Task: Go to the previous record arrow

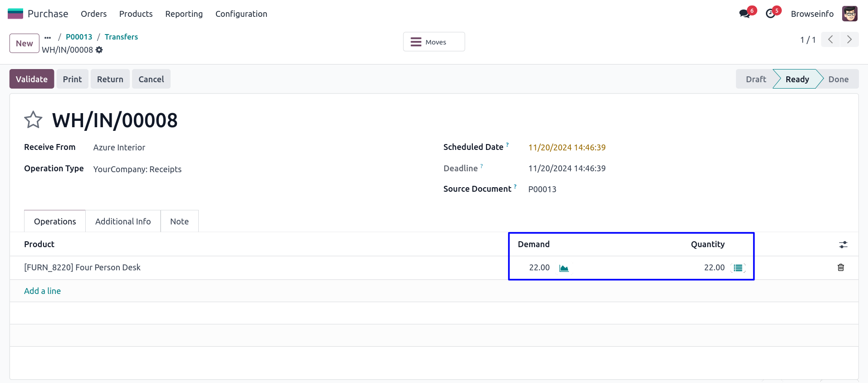Action: tap(830, 40)
